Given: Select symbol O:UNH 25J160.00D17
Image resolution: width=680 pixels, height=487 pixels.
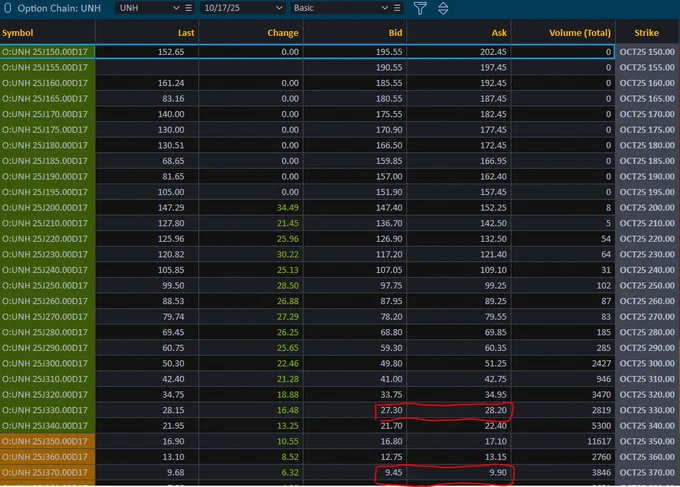Looking at the screenshot, I should [x=45, y=83].
